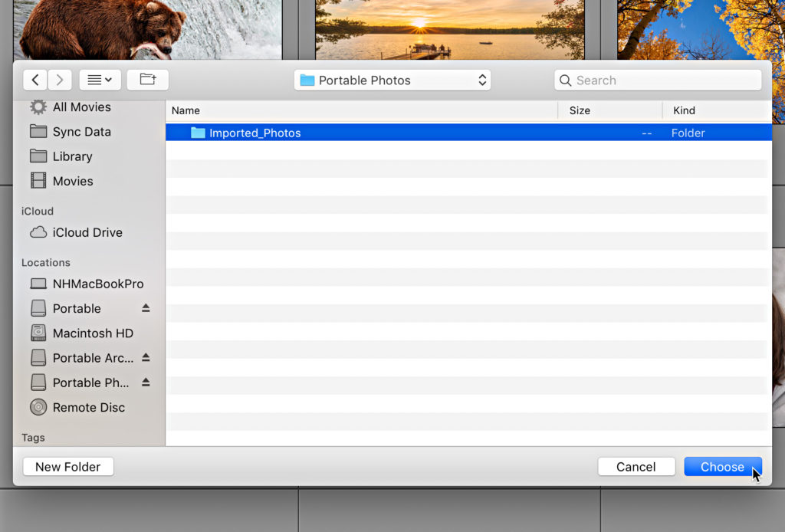The width and height of the screenshot is (785, 532).
Task: Click the new folder toolbar icon
Action: click(x=147, y=80)
